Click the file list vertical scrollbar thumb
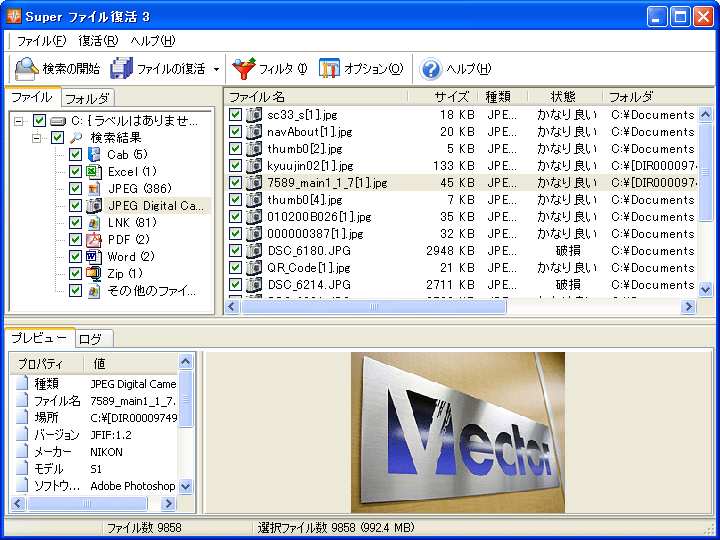The width and height of the screenshot is (720, 540). (705, 172)
